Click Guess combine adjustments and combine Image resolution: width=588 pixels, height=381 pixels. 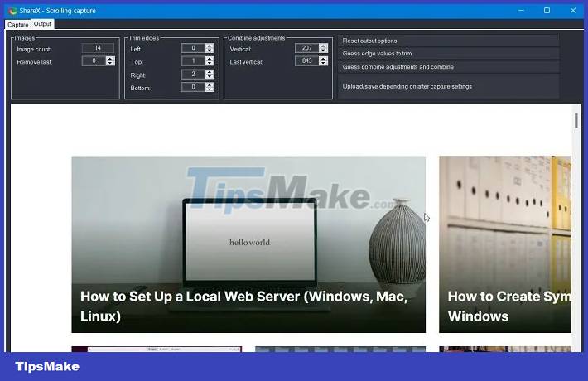tap(449, 67)
